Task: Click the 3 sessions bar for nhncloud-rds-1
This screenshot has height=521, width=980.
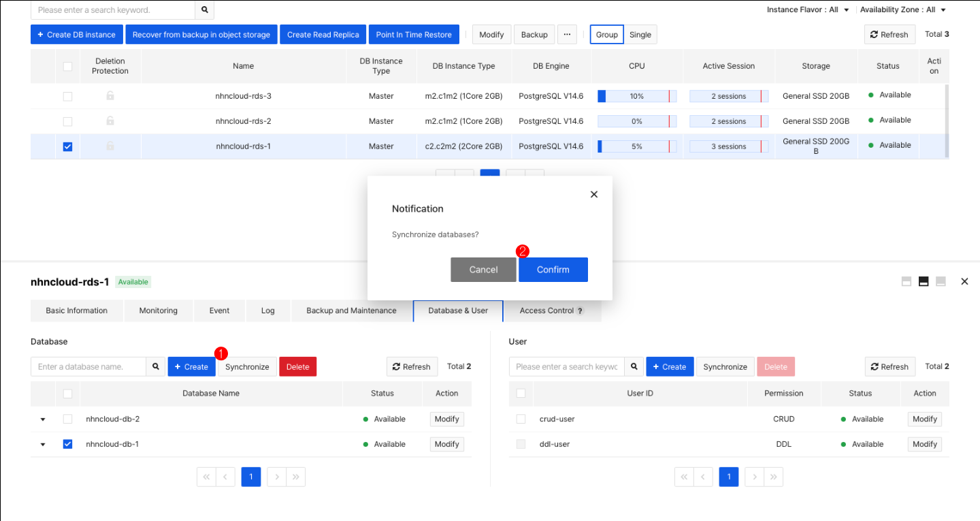Action: coord(729,146)
